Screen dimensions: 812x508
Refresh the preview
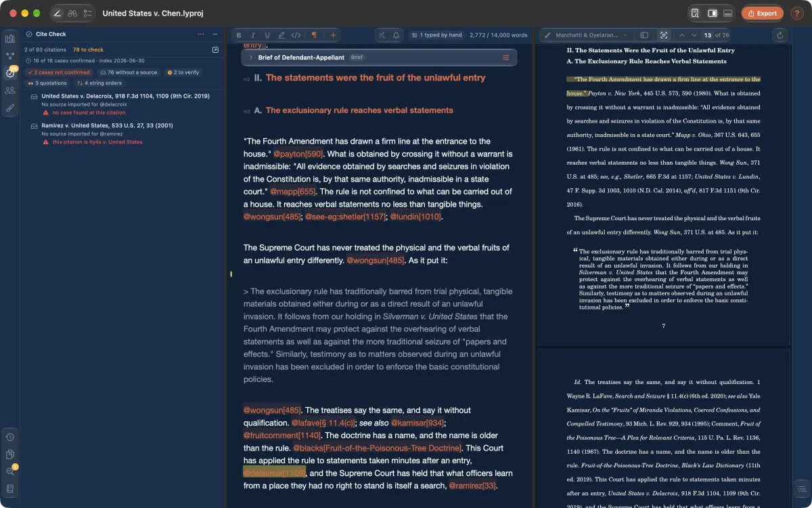[780, 35]
